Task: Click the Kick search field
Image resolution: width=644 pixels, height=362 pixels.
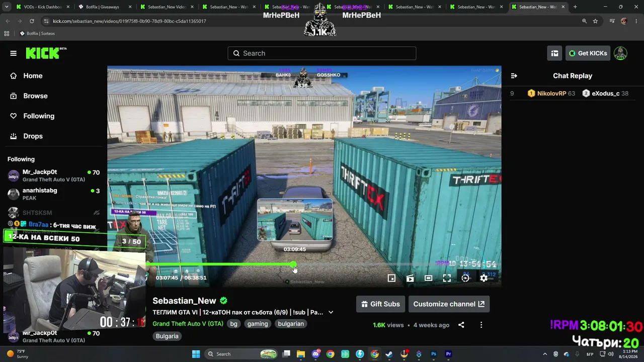Action: pos(322,53)
